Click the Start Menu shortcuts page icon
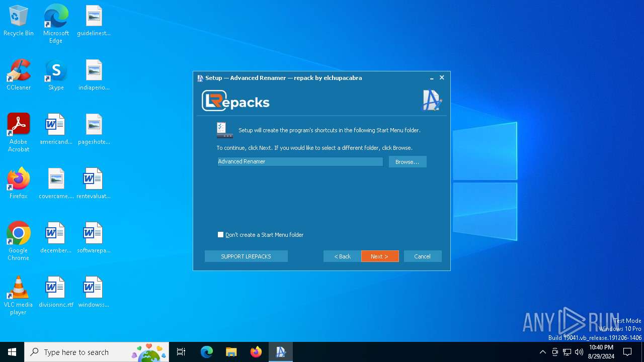 (x=224, y=130)
